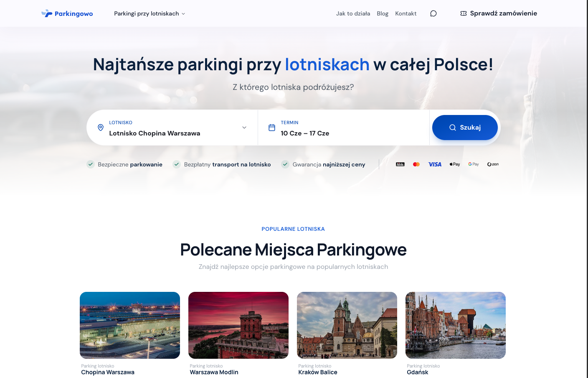The height and width of the screenshot is (378, 588).
Task: Click the blue word lotniskach in headline
Action: (x=327, y=64)
